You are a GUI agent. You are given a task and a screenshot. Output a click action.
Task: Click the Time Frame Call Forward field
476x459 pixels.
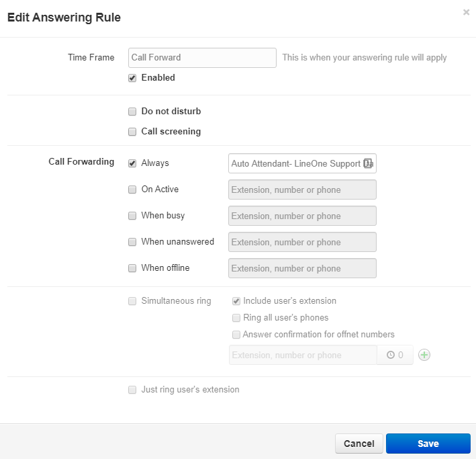(x=202, y=57)
